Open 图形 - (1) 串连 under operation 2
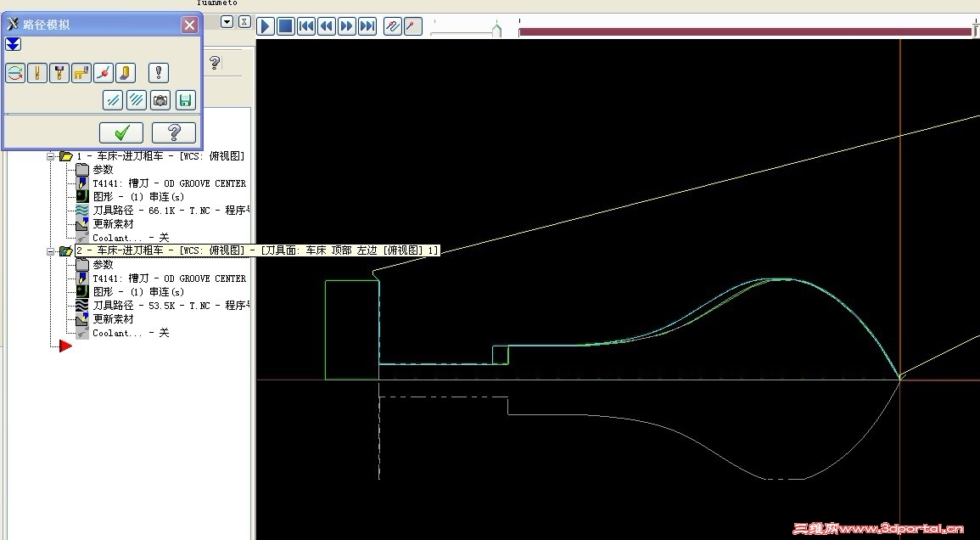This screenshot has width=980, height=540. (x=139, y=291)
